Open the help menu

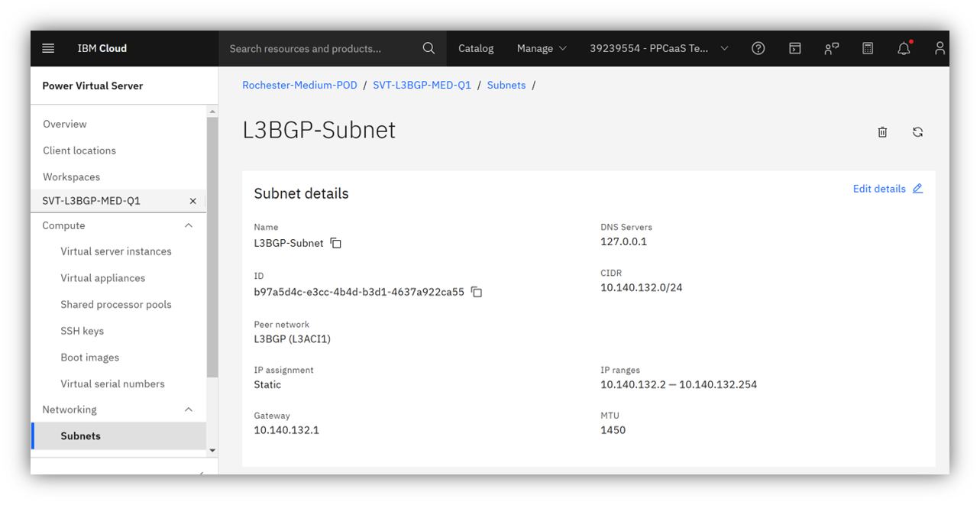point(758,48)
